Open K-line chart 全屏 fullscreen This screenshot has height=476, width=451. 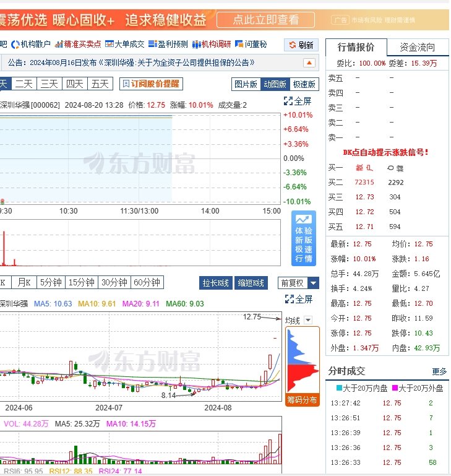(298, 299)
